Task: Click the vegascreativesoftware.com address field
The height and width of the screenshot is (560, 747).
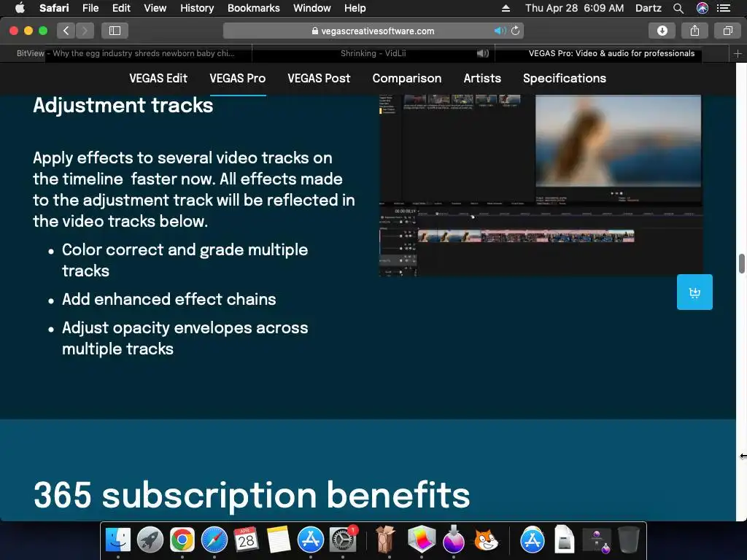Action: point(373,31)
